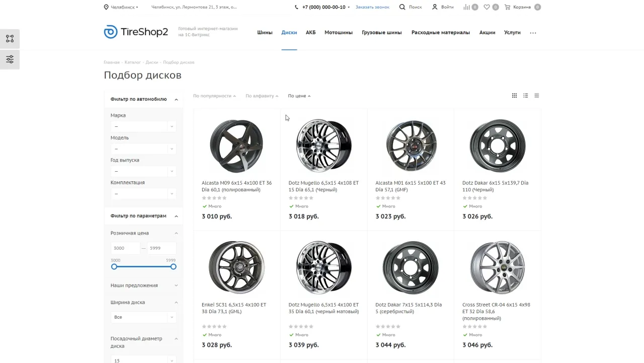Open the shopping cart icon
644x363 pixels.
tap(507, 7)
